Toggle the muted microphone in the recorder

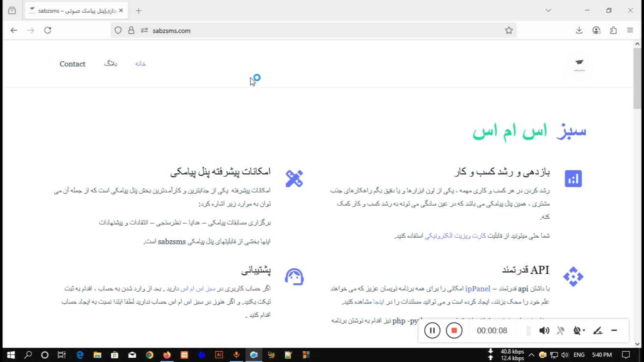pyautogui.click(x=560, y=331)
